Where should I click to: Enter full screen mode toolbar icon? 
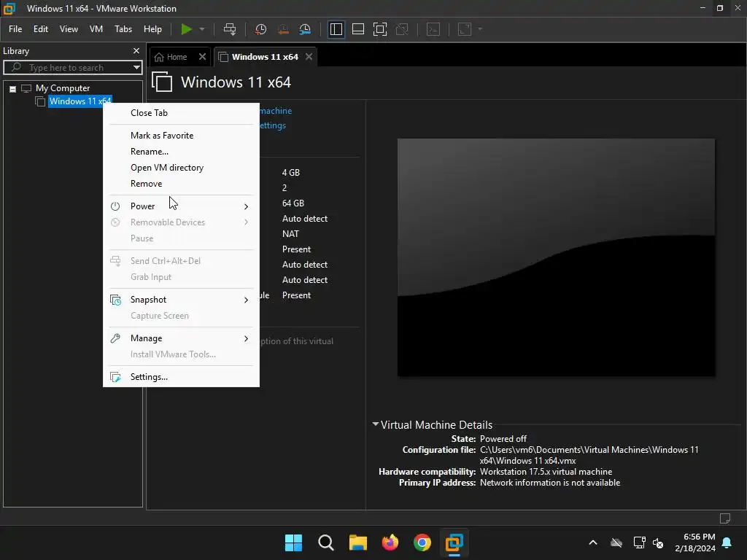(x=379, y=29)
